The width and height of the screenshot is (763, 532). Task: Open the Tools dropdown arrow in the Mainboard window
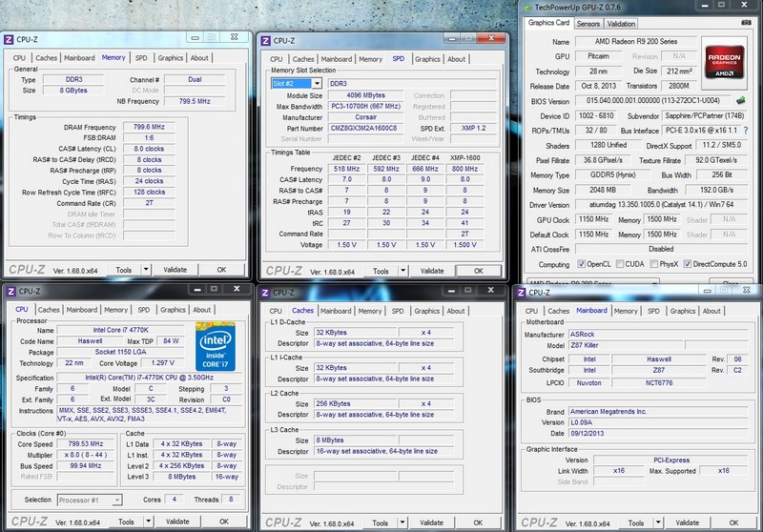[658, 522]
